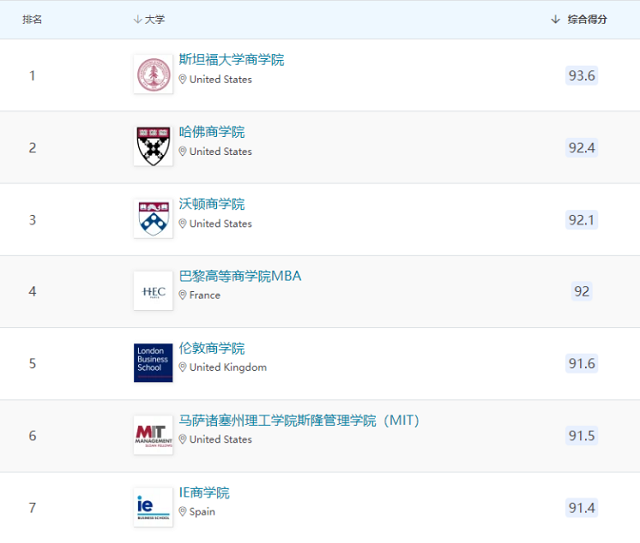Click the location pin beside Spain
This screenshot has width=640, height=543.
tap(182, 511)
